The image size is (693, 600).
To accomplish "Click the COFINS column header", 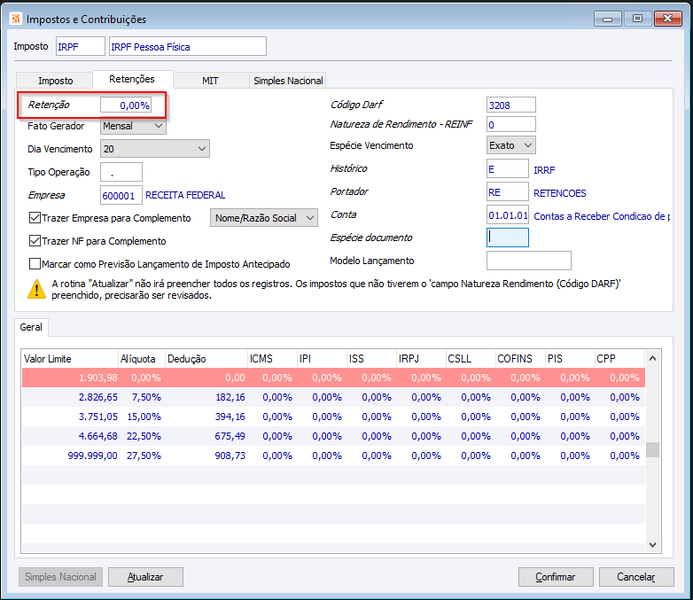I will point(520,358).
